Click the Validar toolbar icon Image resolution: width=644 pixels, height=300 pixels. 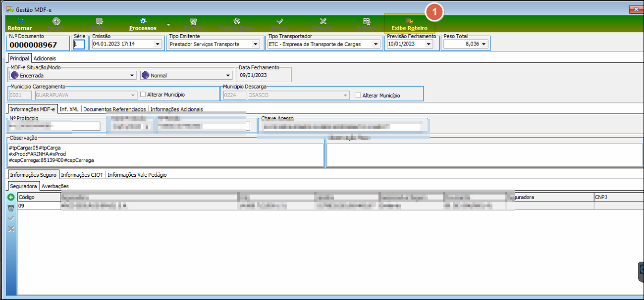click(x=366, y=21)
